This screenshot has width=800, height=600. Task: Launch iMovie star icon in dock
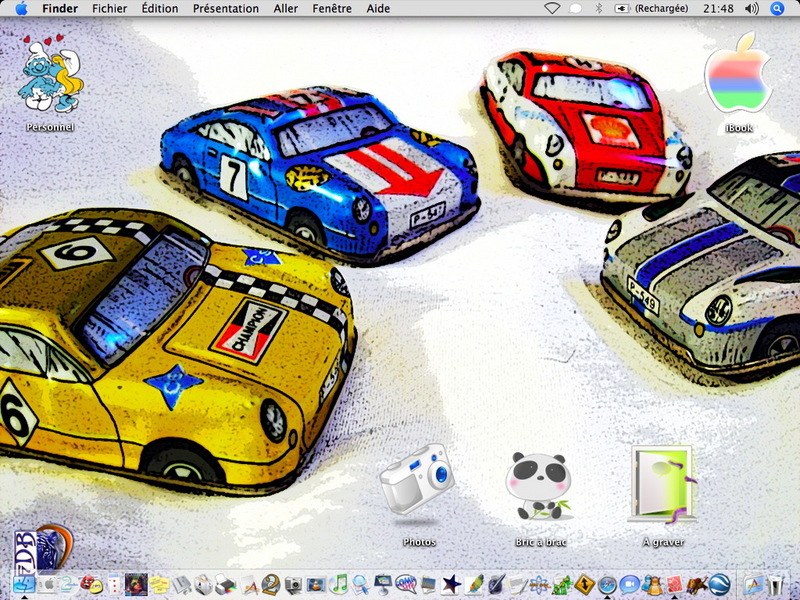[x=451, y=584]
